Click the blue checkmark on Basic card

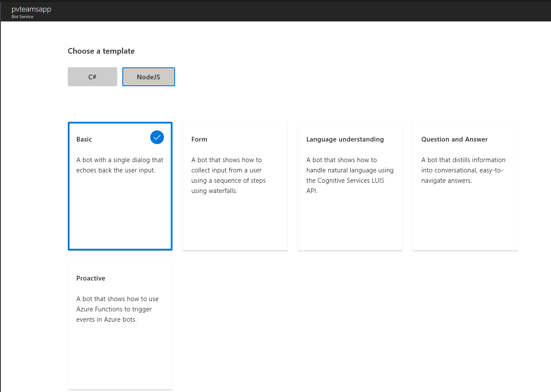[x=157, y=137]
